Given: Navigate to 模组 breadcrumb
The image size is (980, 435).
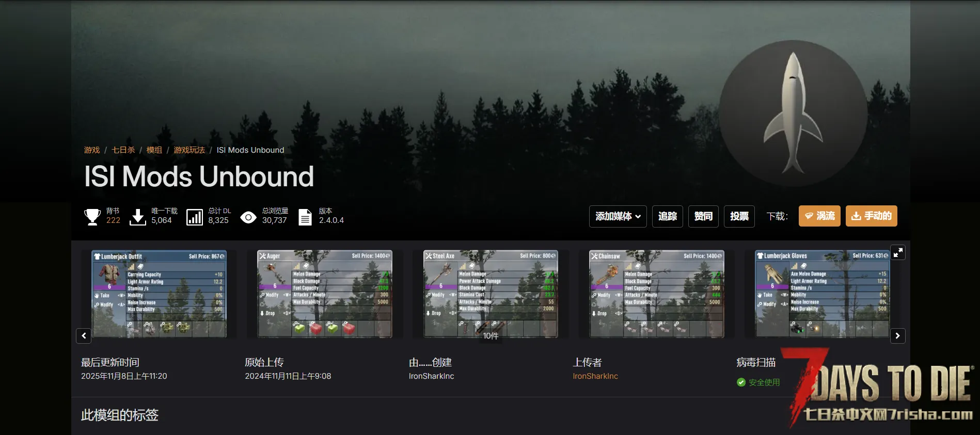Looking at the screenshot, I should 154,150.
